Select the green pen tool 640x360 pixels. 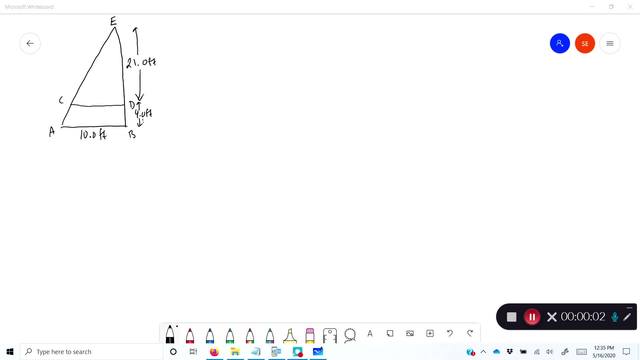[x=230, y=335]
